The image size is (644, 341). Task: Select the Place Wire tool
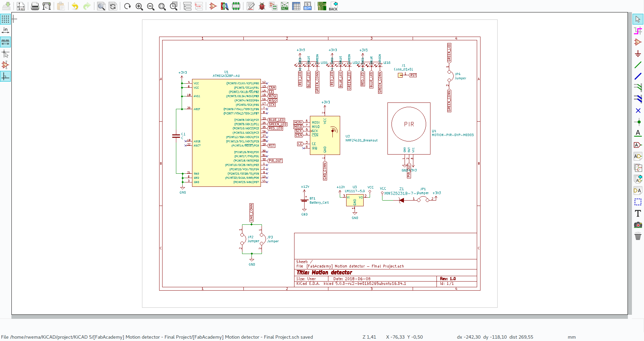click(x=638, y=65)
